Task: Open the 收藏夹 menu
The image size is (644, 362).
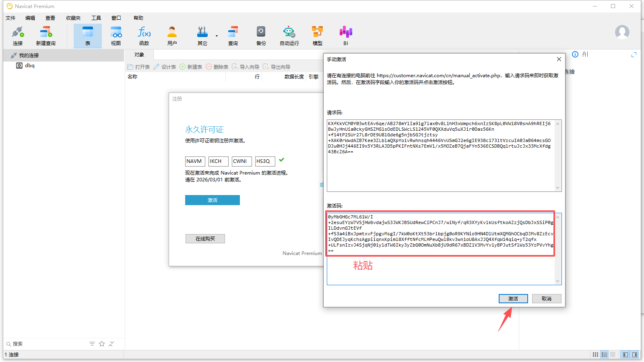Action: pos(73,18)
